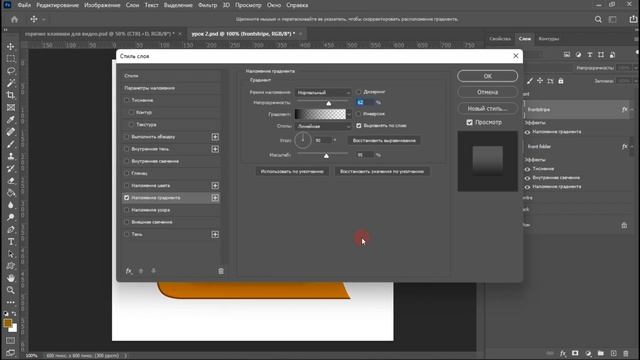Select the Brush tool
This screenshot has width=640, height=360.
tap(11, 144)
